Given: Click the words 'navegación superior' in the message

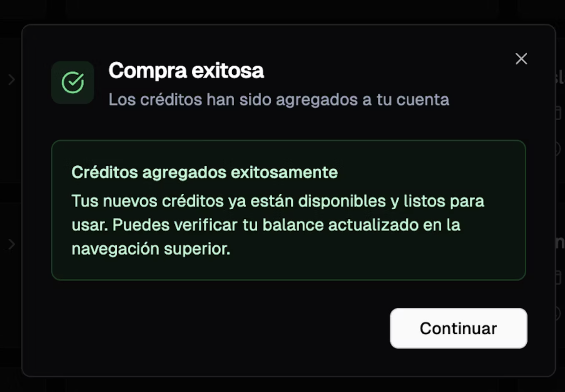Looking at the screenshot, I should [151, 249].
